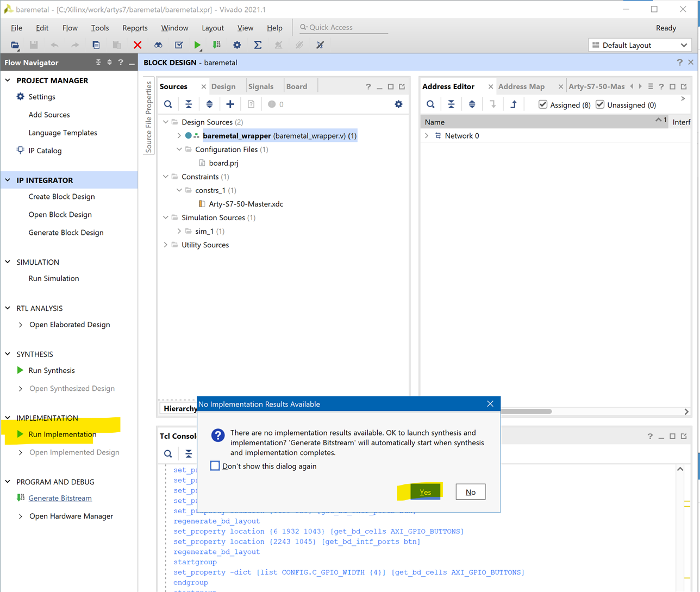Open the Flow menu
The height and width of the screenshot is (592, 700).
(x=70, y=28)
